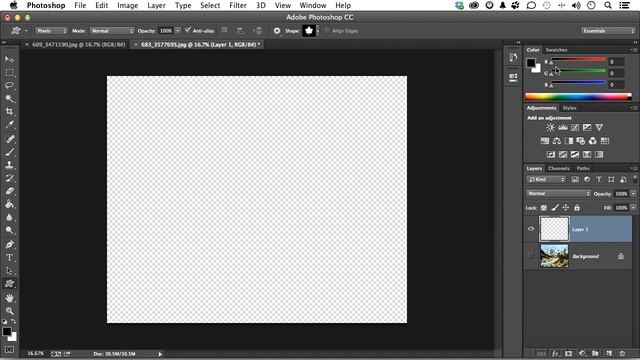Toggle lock image pixels brush icon
This screenshot has height=360, width=640.
[555, 208]
